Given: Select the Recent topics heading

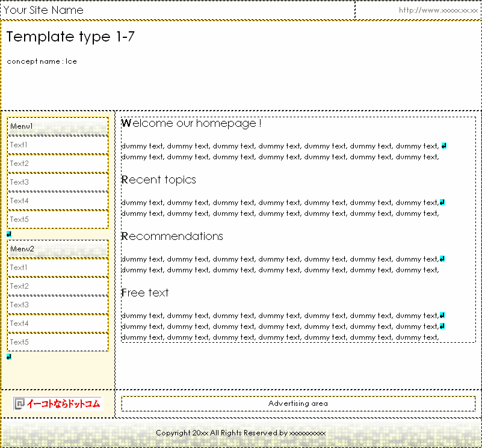Looking at the screenshot, I should click(159, 180).
